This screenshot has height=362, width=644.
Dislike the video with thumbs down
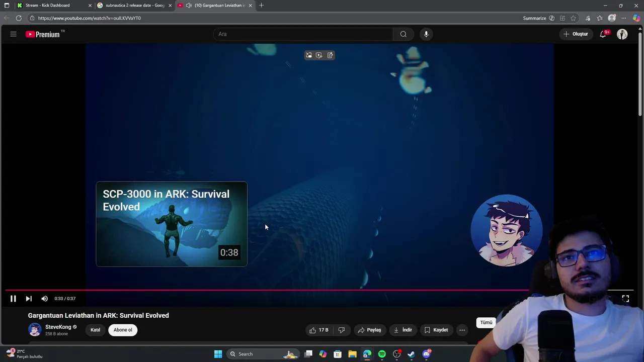click(x=342, y=330)
